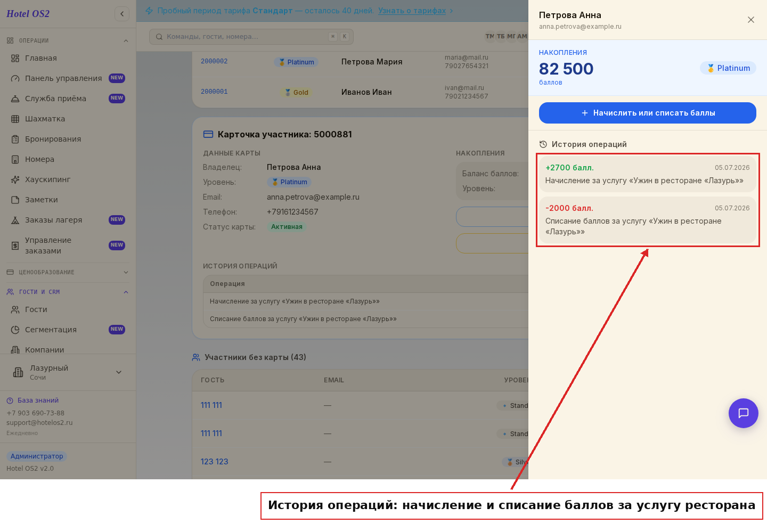Open Узнать о тарифах link
The image size is (767, 532).
(x=412, y=11)
